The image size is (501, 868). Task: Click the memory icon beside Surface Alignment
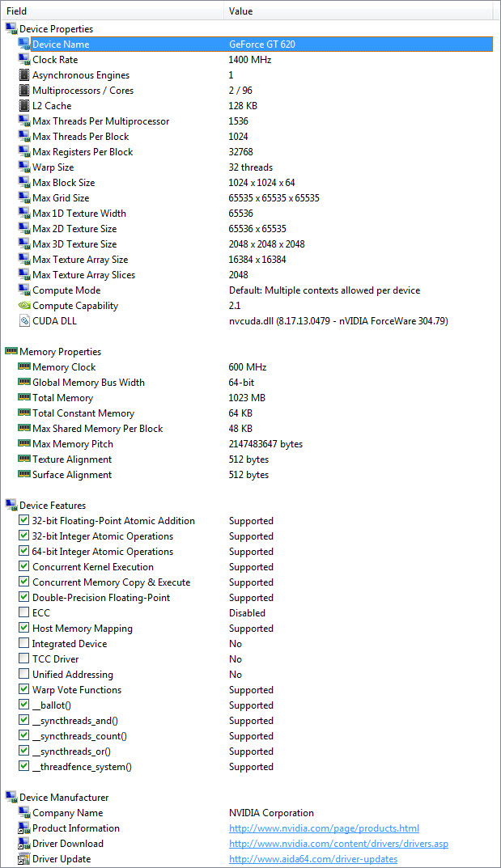(x=24, y=474)
